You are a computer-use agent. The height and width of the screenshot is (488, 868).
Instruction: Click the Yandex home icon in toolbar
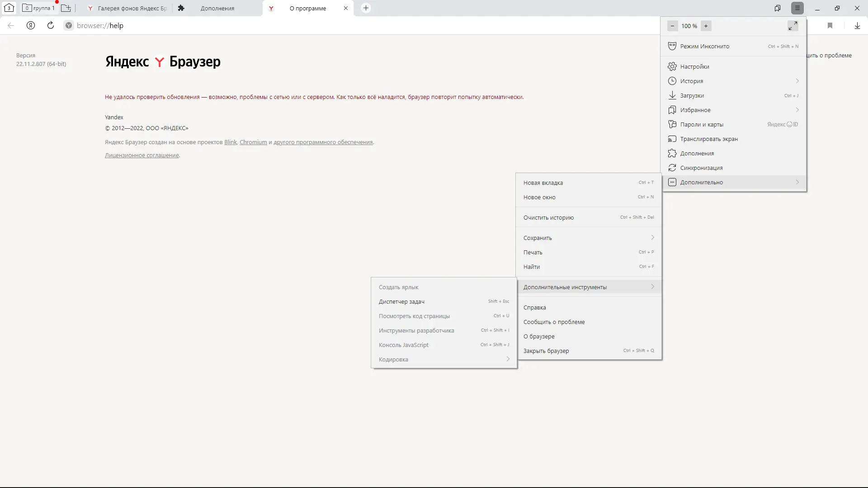[x=31, y=25]
